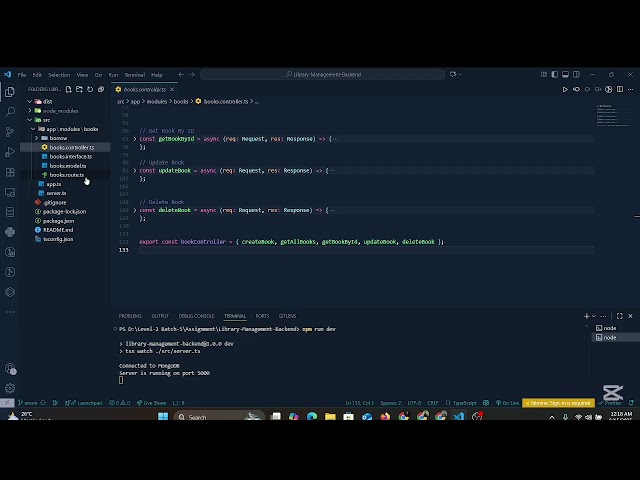Maximize the terminal panel size

coord(620,316)
